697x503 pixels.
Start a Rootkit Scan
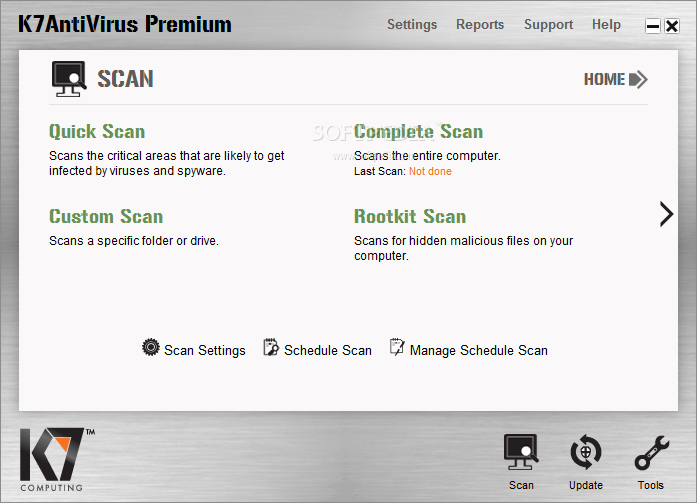point(410,216)
